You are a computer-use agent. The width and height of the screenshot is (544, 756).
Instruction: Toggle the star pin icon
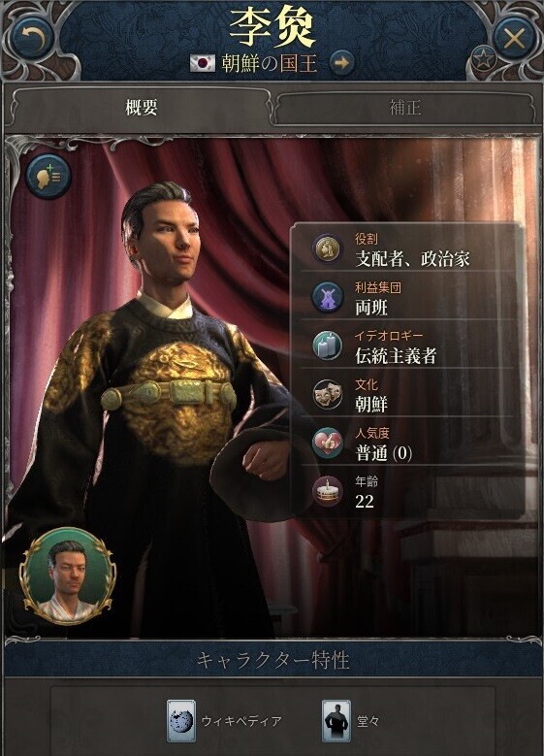click(x=483, y=59)
